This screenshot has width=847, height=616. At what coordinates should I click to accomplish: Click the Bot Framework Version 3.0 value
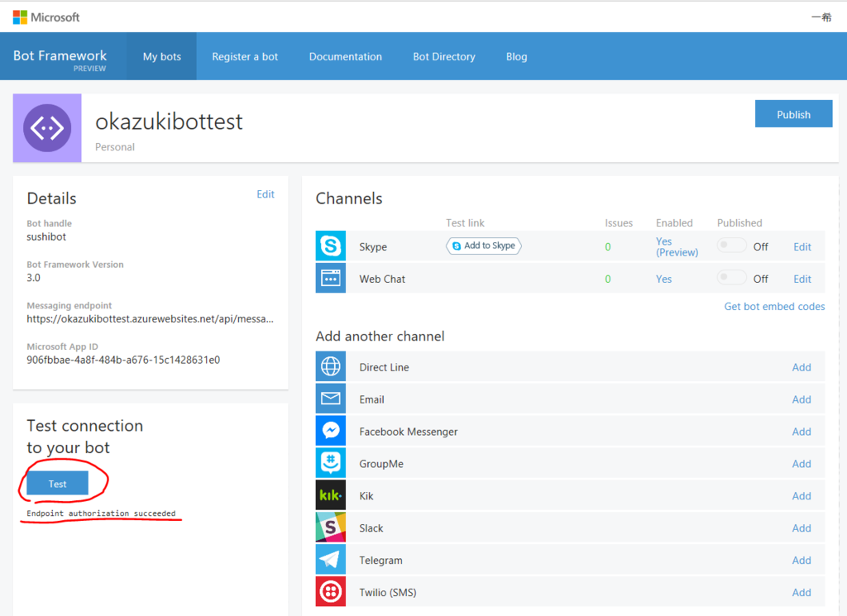coord(33,278)
